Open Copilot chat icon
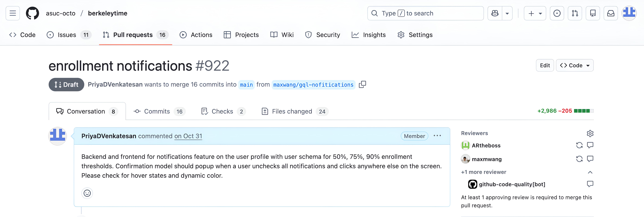 coord(495,13)
